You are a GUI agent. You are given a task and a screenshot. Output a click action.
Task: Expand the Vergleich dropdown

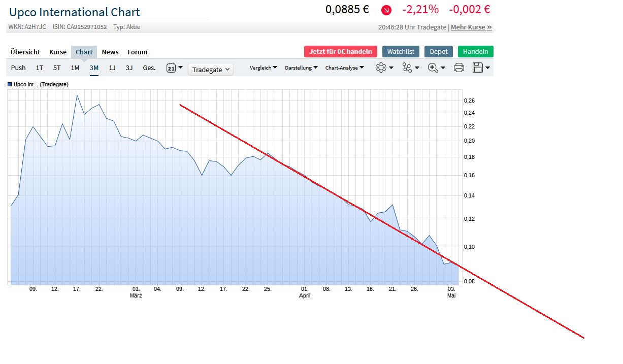(264, 68)
